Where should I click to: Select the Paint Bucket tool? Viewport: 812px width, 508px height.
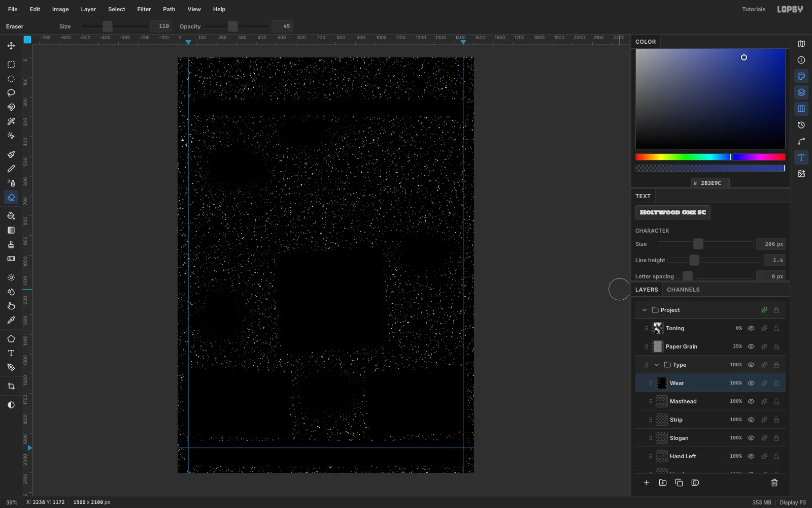coord(11,216)
